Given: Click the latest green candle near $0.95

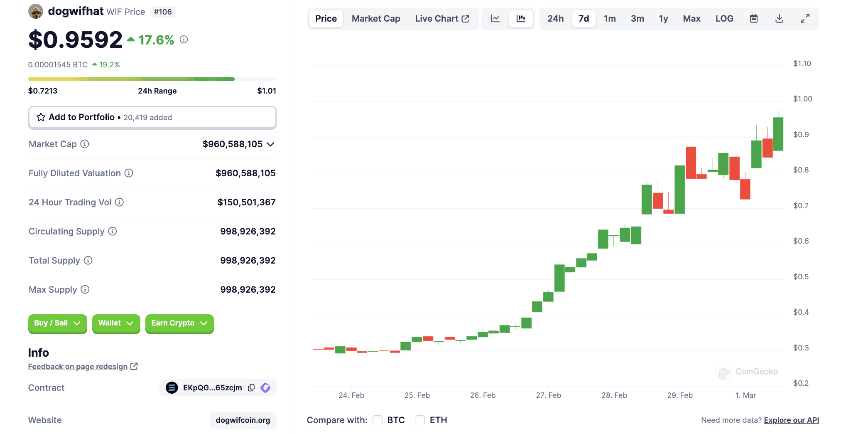Looking at the screenshot, I should point(778,134).
